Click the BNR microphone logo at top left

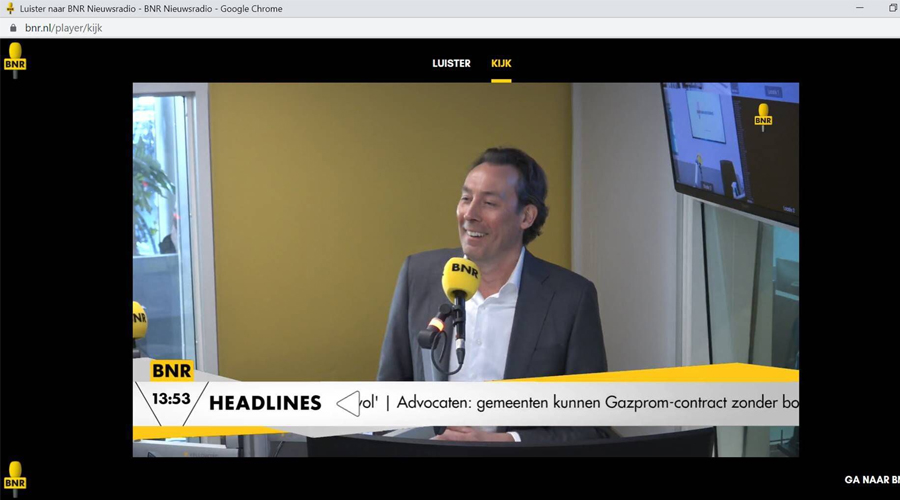point(15,60)
